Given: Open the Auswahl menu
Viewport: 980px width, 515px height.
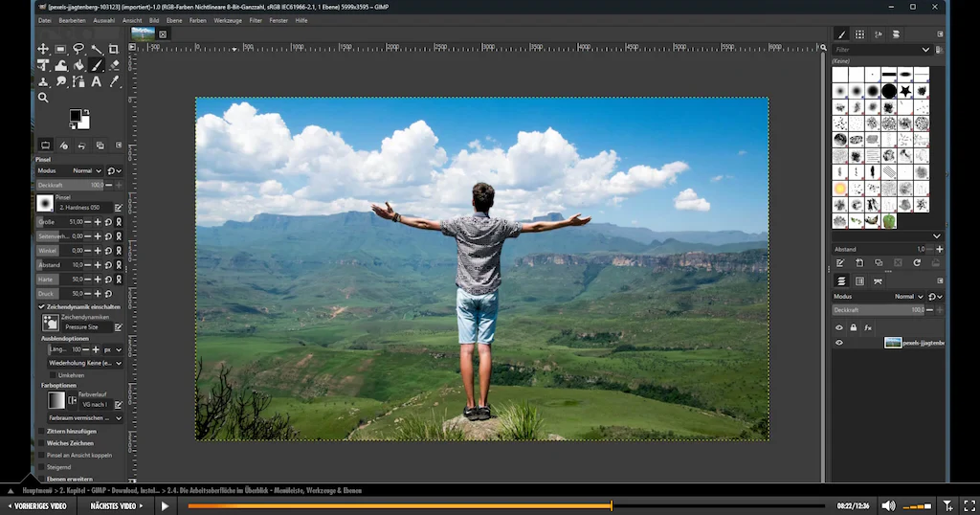Looking at the screenshot, I should pos(103,21).
